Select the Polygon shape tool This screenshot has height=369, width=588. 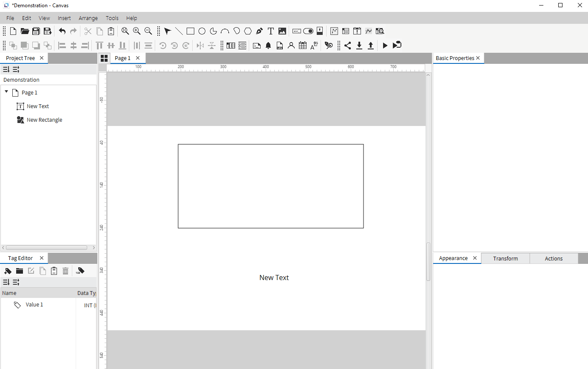tap(248, 31)
